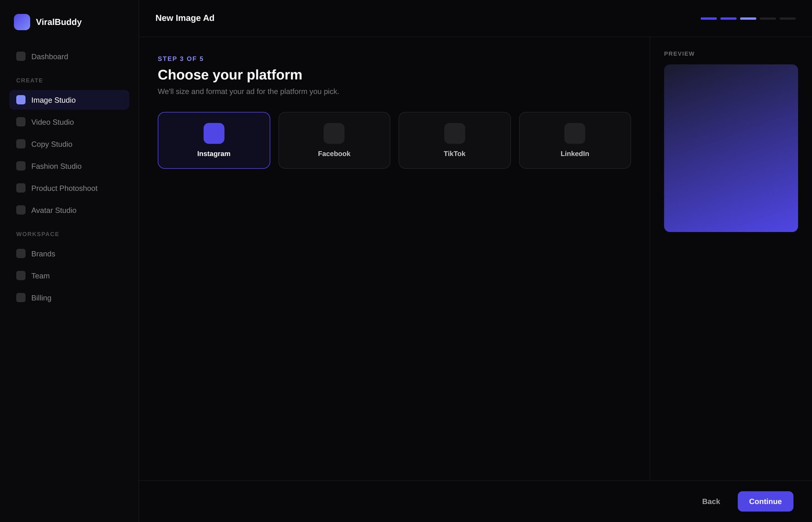Choose the Facebook platform label
812x522 pixels.
[334, 154]
